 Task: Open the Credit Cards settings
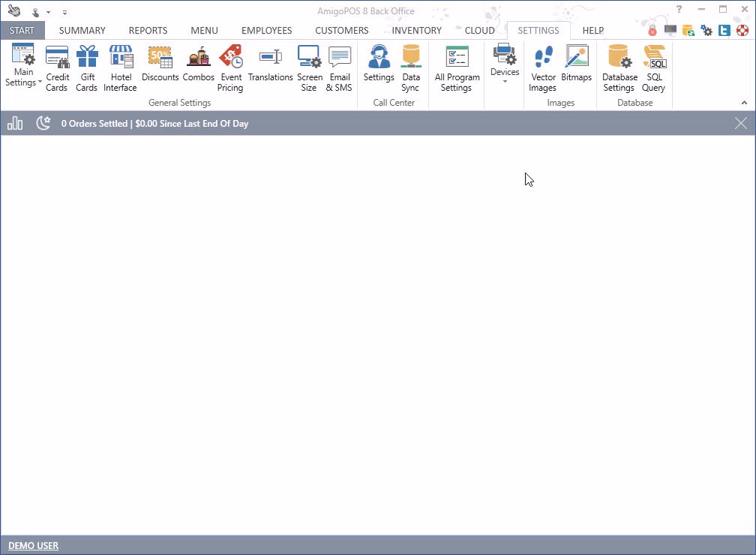coord(57,67)
